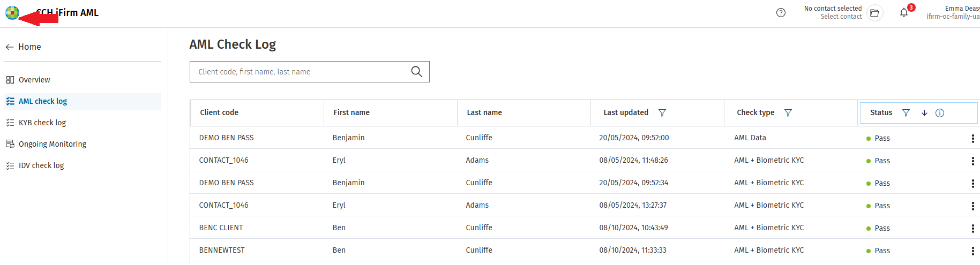Click timestamp '08/10/2024, 11:33:33'
Viewport: 980px width, 265px height.
pos(633,250)
